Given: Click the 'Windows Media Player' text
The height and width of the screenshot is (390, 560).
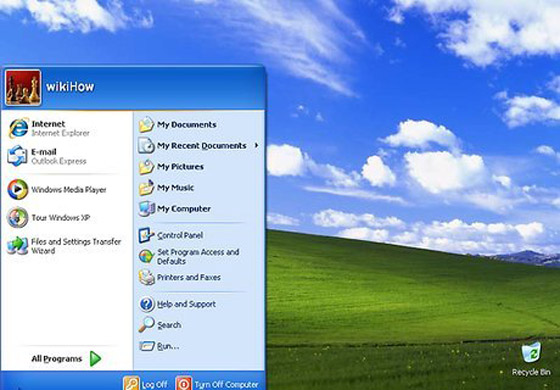Looking at the screenshot, I should [69, 190].
